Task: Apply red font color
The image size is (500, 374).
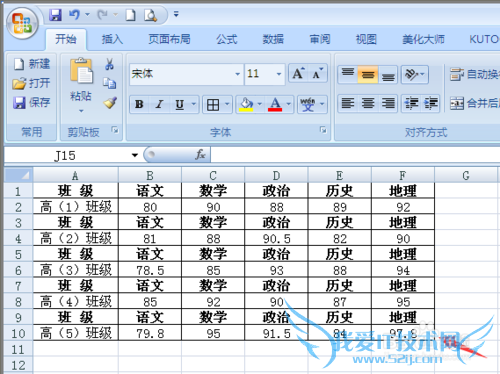Action: tap(275, 105)
